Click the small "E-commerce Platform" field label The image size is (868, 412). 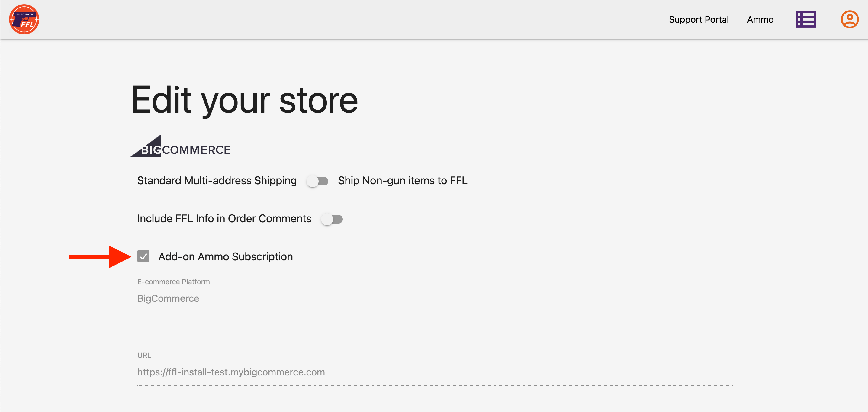[x=174, y=282]
